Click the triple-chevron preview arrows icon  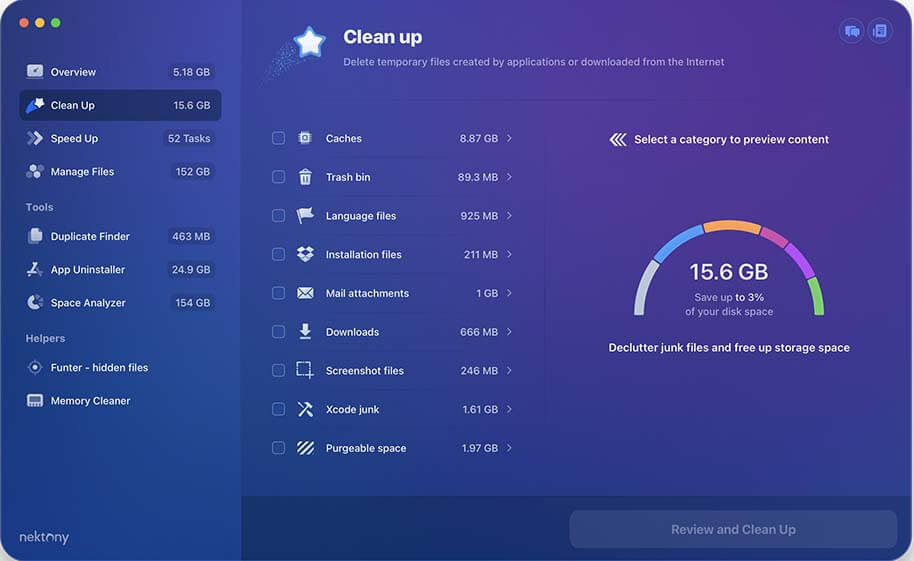pos(618,139)
